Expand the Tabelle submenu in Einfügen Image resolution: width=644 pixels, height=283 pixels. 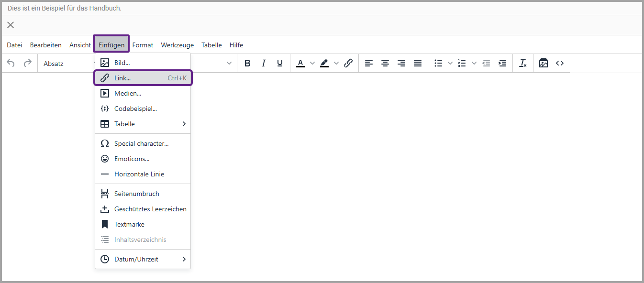click(x=143, y=124)
